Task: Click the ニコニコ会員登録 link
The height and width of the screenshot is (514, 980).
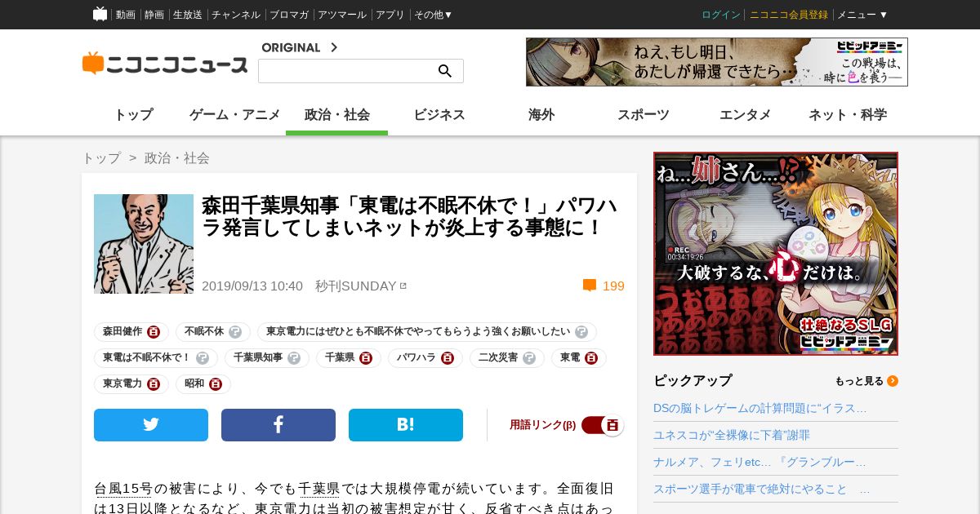Action: point(789,15)
